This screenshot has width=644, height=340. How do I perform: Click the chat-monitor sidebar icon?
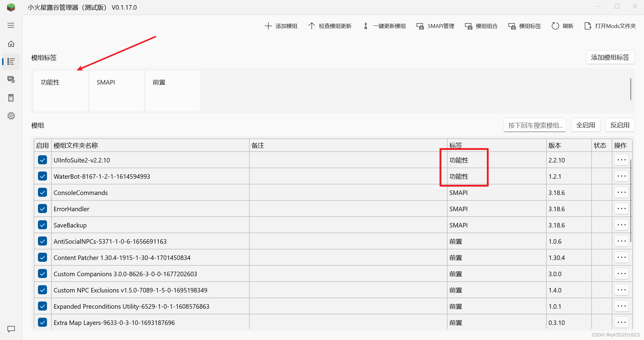(11, 79)
